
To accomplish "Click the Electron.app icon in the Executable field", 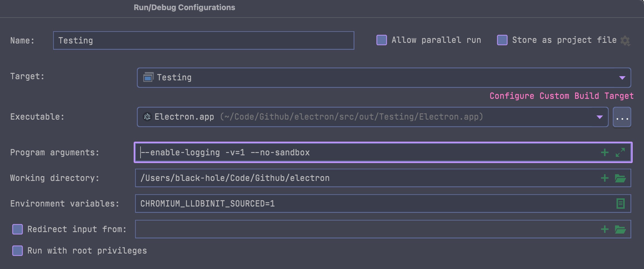I will coord(147,117).
